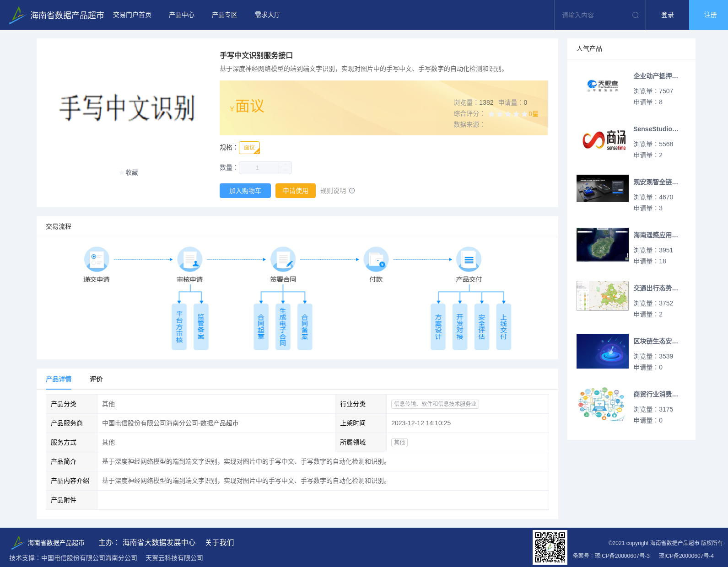Screen dimensions: 728x567
Task: Open 区块链生态安 product thumbnail
Action: [603, 351]
